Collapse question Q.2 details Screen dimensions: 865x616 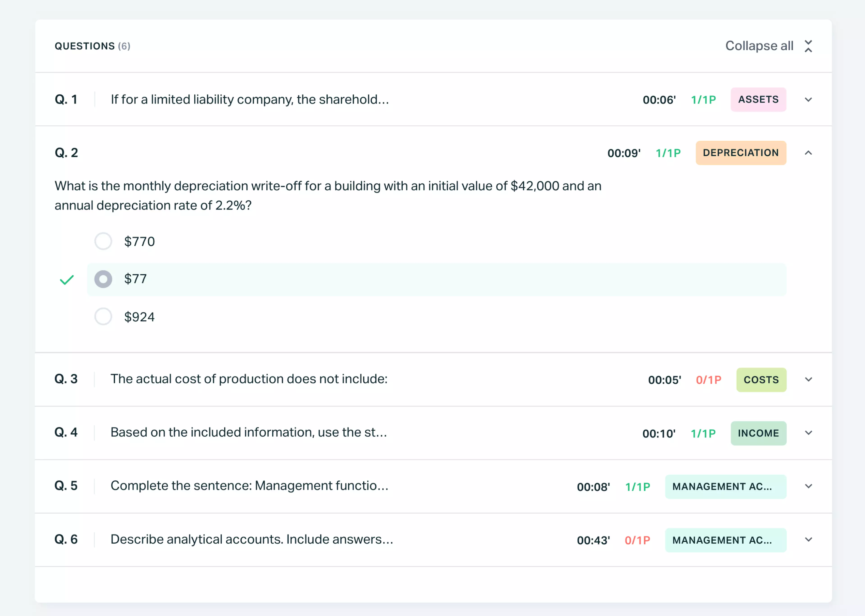click(808, 153)
